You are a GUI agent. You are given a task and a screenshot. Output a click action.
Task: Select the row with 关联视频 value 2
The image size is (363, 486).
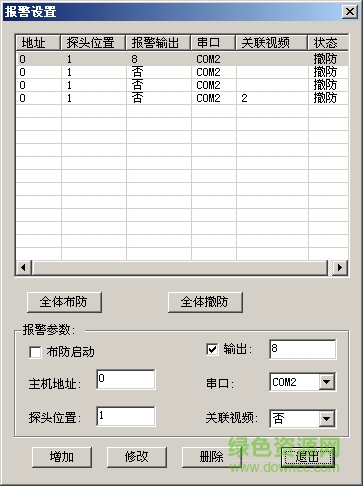(182, 98)
